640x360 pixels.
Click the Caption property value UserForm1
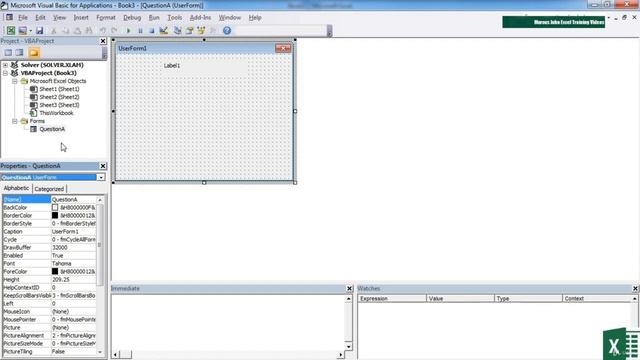[x=73, y=231]
